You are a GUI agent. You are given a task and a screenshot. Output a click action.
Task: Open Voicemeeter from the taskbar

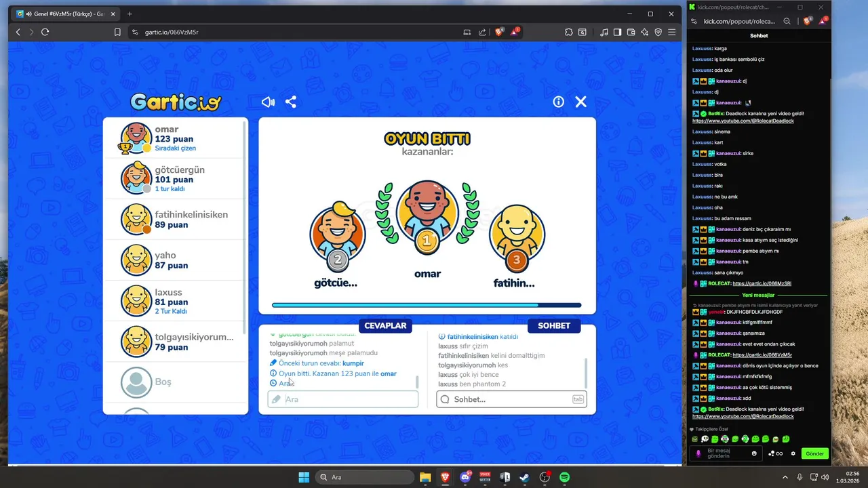point(485,477)
